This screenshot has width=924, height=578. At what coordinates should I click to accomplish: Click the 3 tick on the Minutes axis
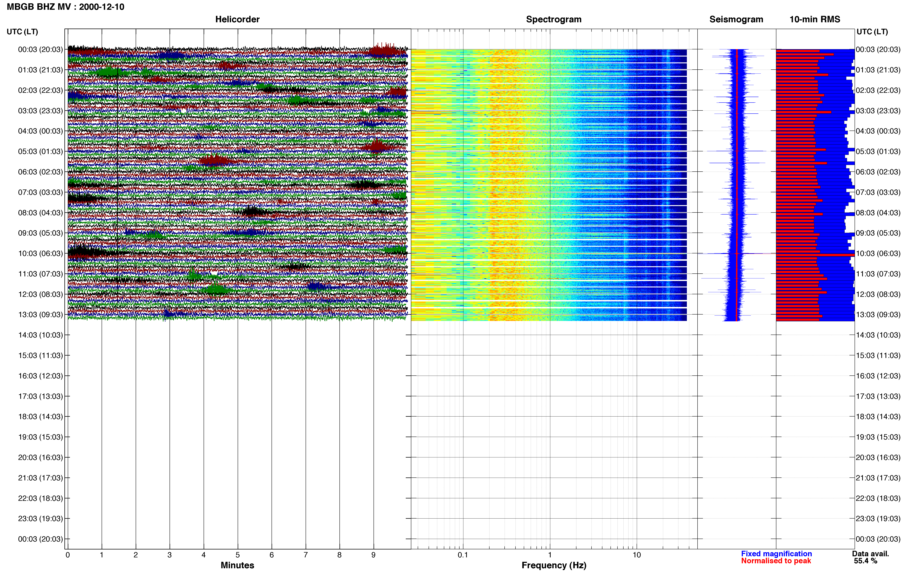point(170,555)
